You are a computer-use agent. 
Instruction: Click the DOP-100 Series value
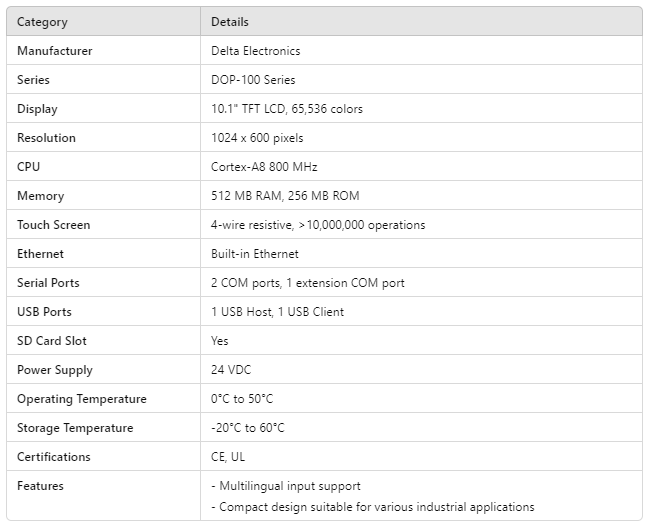coord(253,80)
